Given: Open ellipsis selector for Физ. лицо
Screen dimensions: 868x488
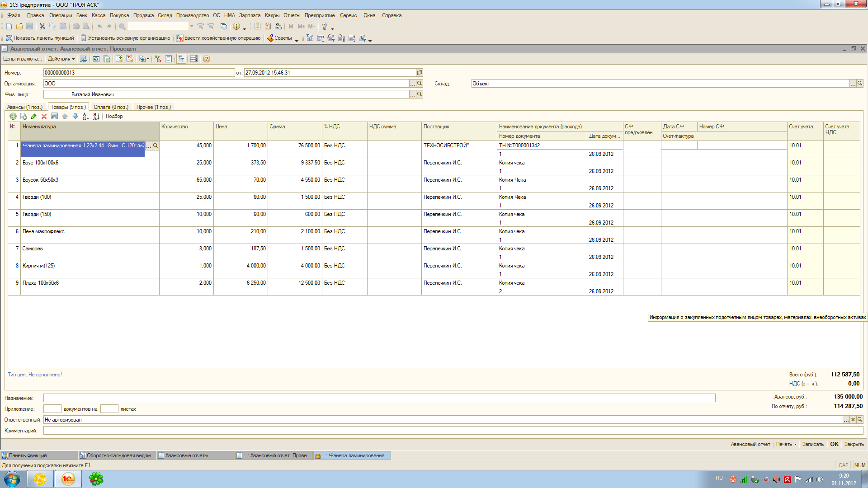Looking at the screenshot, I should pos(413,94).
